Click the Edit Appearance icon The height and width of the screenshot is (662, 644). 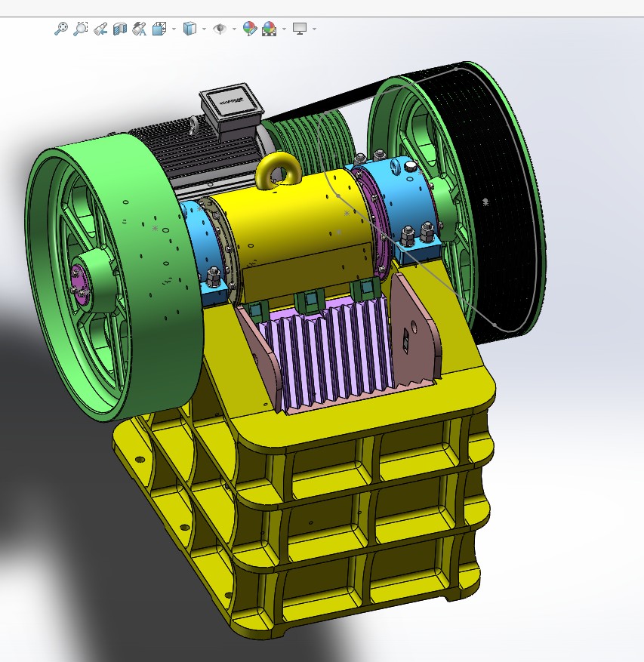click(250, 29)
